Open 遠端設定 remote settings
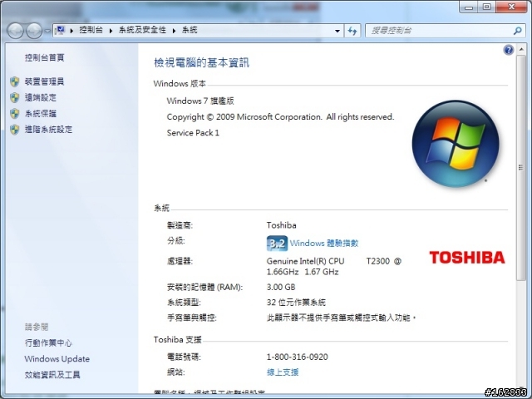The width and height of the screenshot is (532, 399). click(41, 97)
